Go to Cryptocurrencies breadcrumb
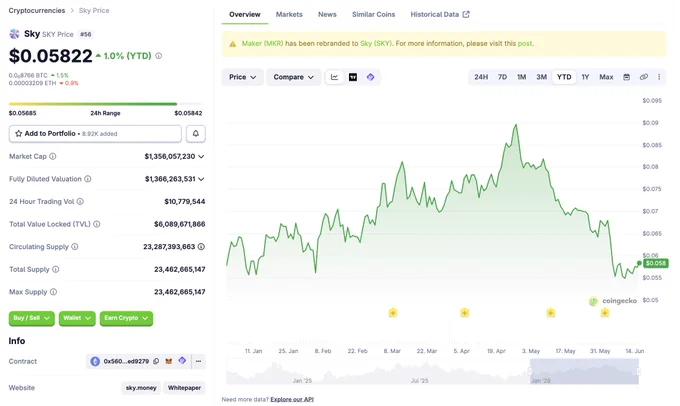Image resolution: width=680 pixels, height=406 pixels. [37, 10]
